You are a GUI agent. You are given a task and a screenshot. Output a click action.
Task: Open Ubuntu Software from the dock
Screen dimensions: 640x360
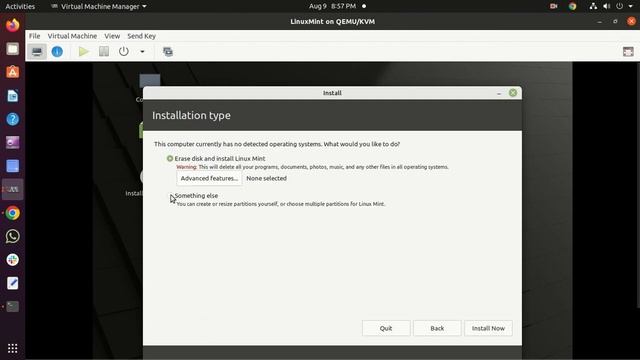pos(13,72)
